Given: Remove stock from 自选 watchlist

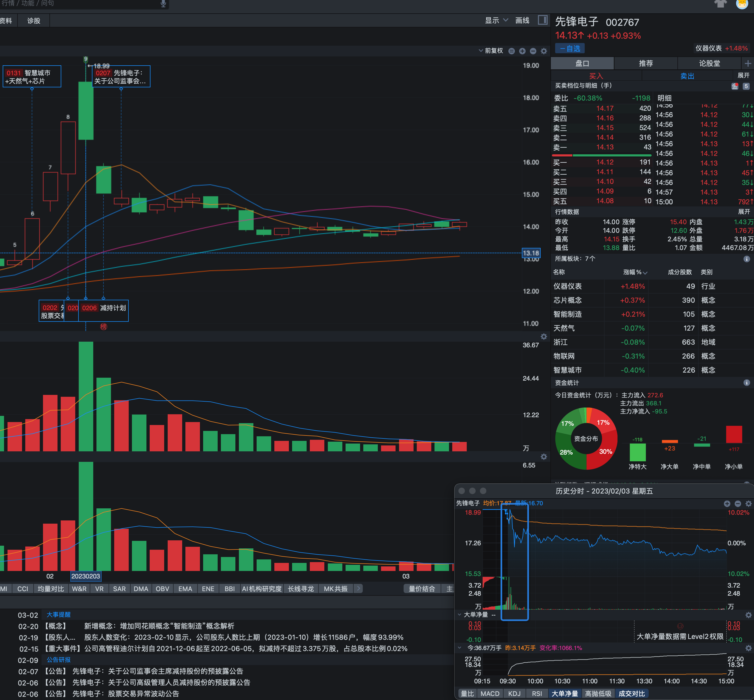Looking at the screenshot, I should click(570, 48).
